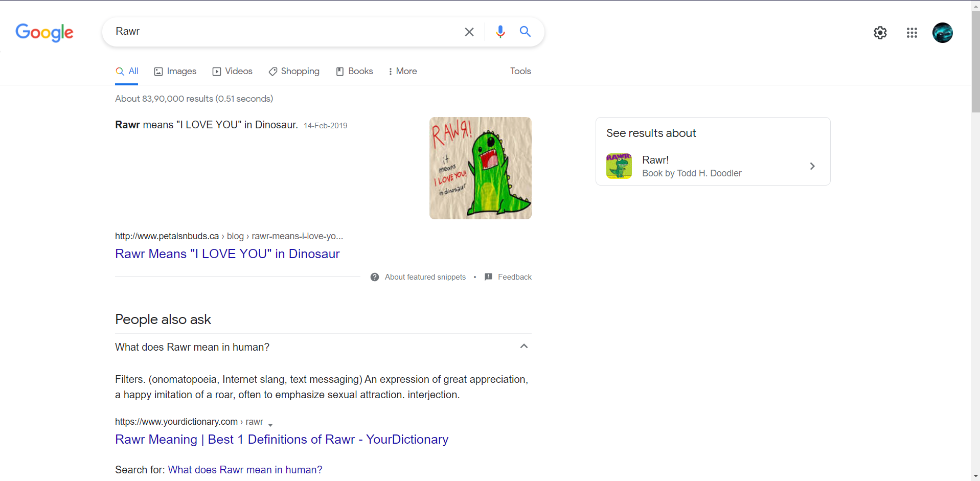Screen dimensions: 980x481
Task: Open the Shopping search tab
Action: point(293,71)
